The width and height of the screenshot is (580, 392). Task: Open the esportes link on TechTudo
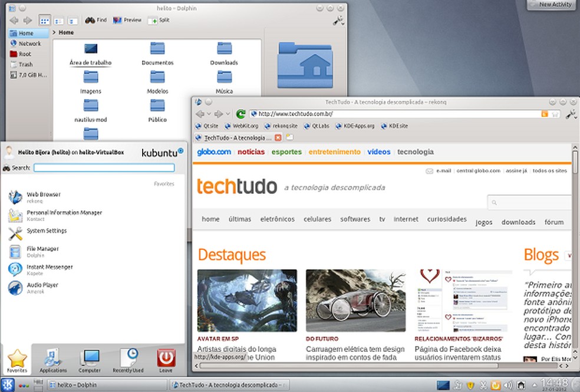pyautogui.click(x=286, y=152)
